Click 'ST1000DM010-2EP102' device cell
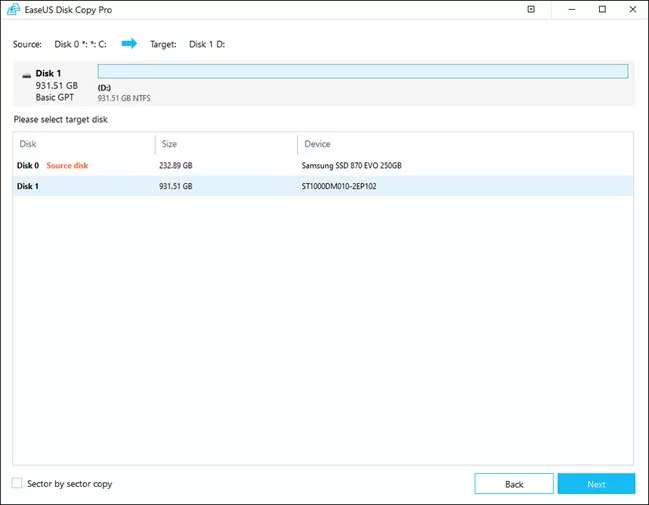The image size is (649, 505). tap(339, 186)
